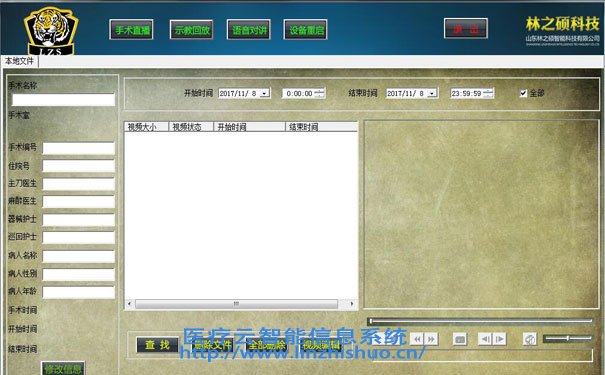This screenshot has height=375, width=605.
Task: Sort by 视频大小 column header
Action: point(146,127)
